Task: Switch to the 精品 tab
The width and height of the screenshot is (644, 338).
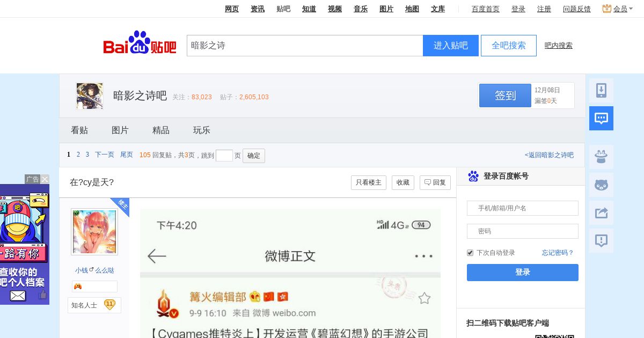Action: click(161, 130)
